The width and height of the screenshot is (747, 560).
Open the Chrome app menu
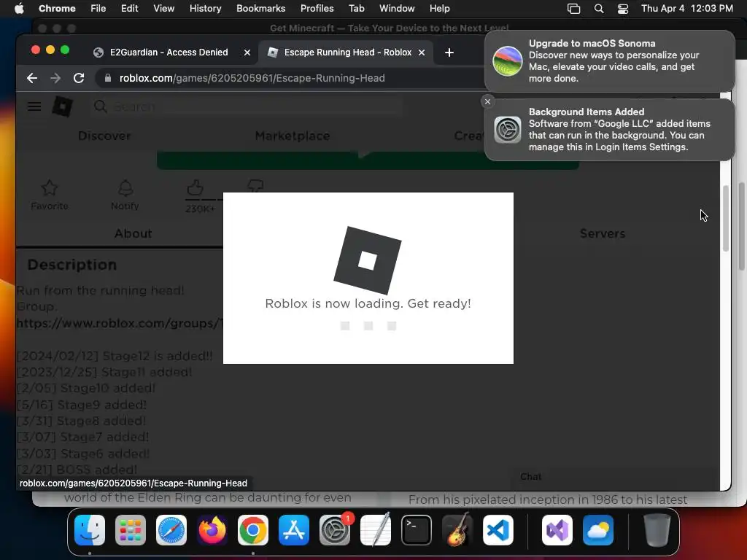click(57, 9)
